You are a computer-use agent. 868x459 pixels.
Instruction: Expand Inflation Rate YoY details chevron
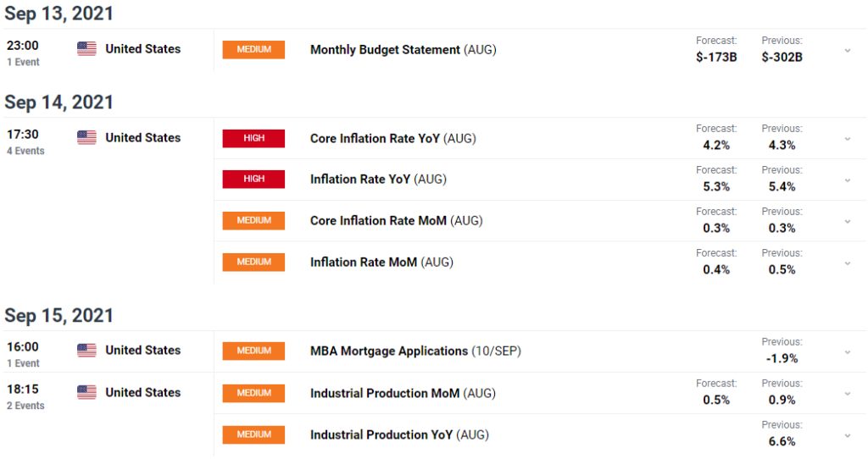point(847,180)
